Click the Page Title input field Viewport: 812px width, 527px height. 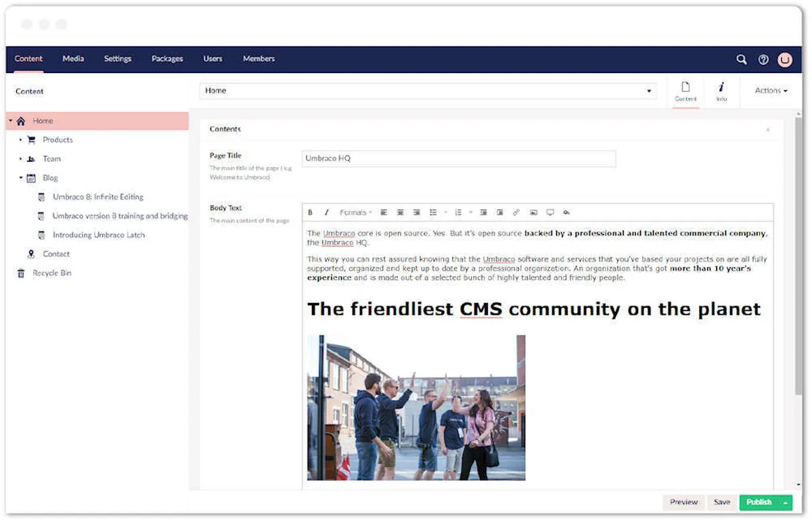tap(459, 158)
